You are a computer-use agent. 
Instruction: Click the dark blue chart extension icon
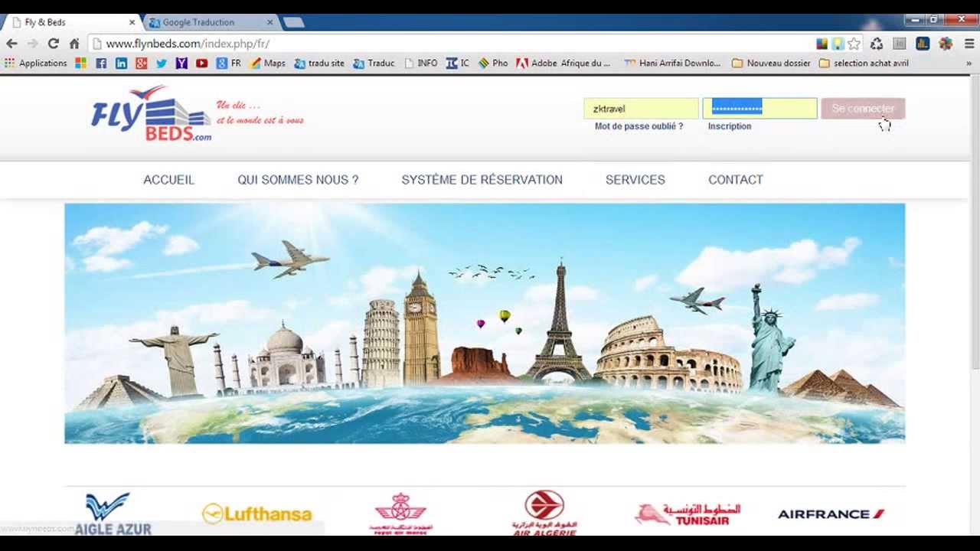[923, 44]
